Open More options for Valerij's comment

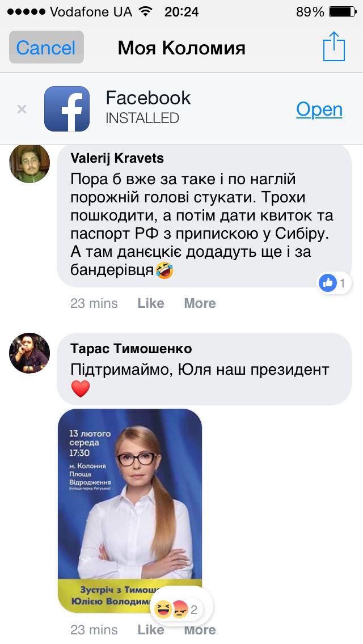click(200, 303)
